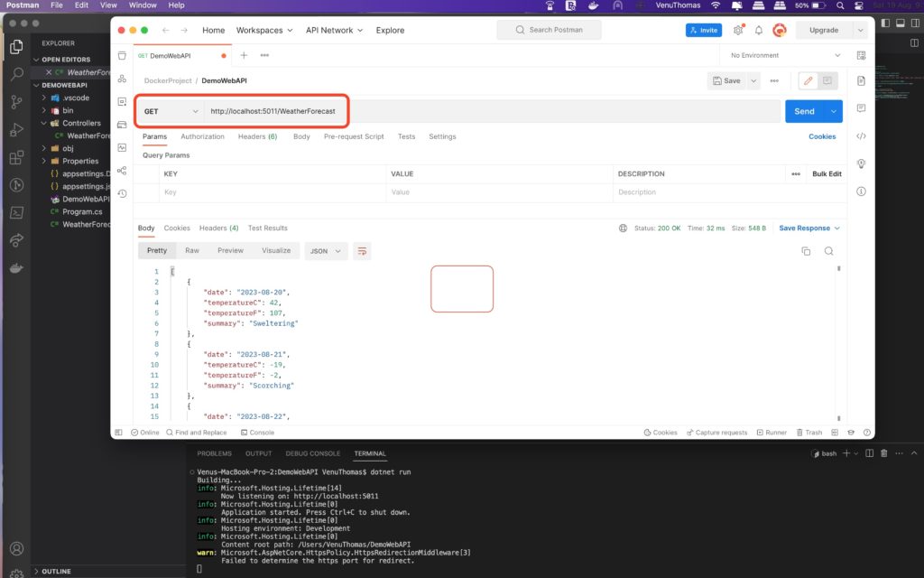Click the request URL field

pos(492,111)
